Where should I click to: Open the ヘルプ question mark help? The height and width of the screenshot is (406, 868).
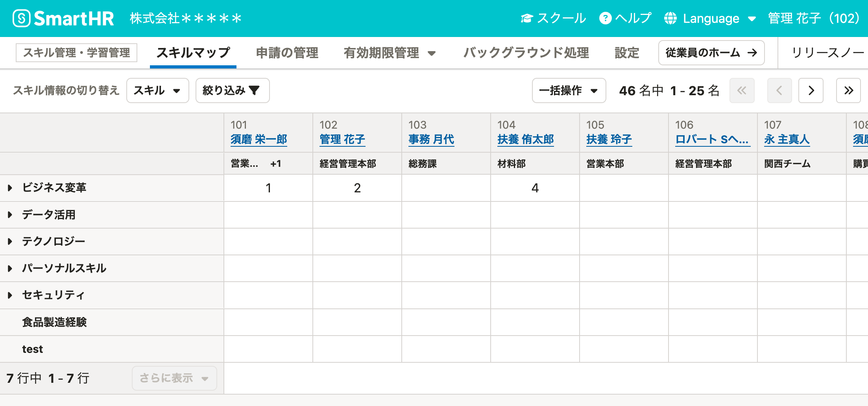(625, 18)
